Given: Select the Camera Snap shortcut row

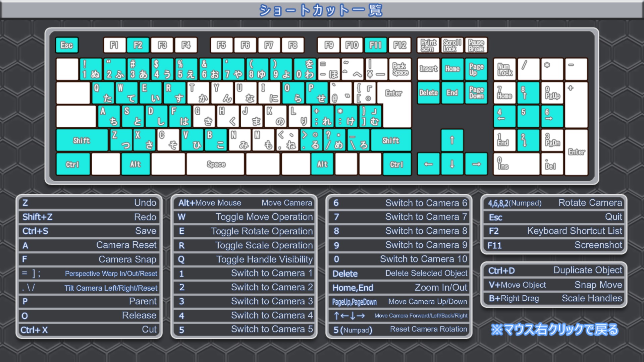Looking at the screenshot, I should 89,259.
